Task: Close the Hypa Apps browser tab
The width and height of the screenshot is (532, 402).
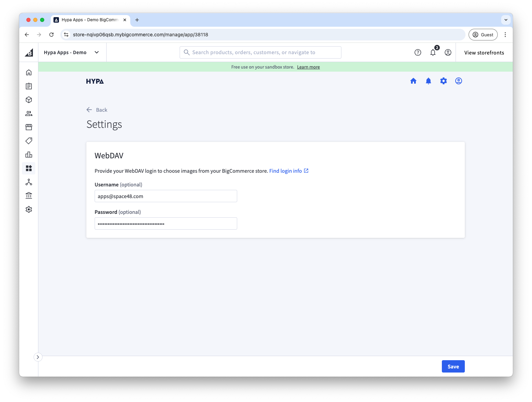Action: tap(125, 20)
